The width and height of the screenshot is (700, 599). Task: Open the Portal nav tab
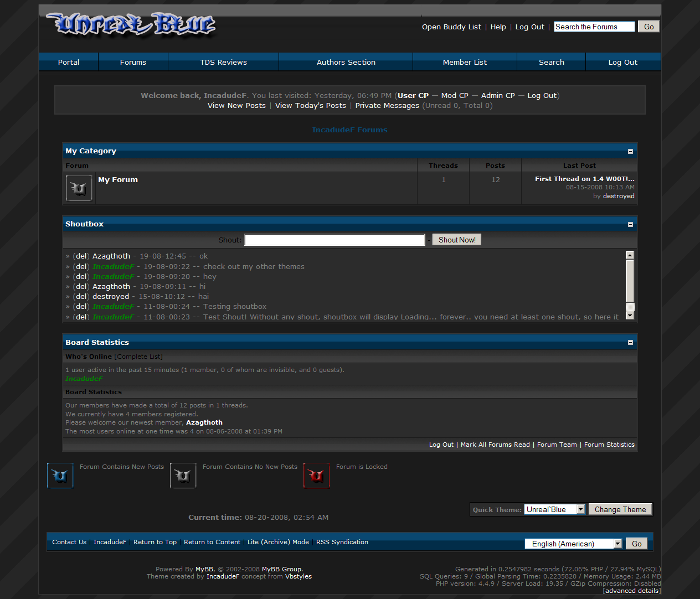69,62
